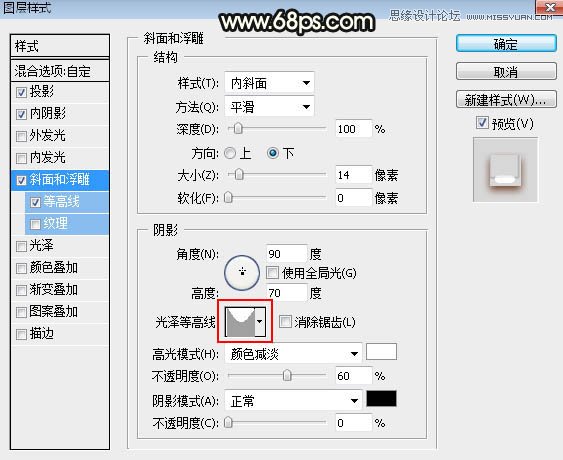The width and height of the screenshot is (563, 460).
Task: Select the 光泽 list entry label
Action: 42,246
